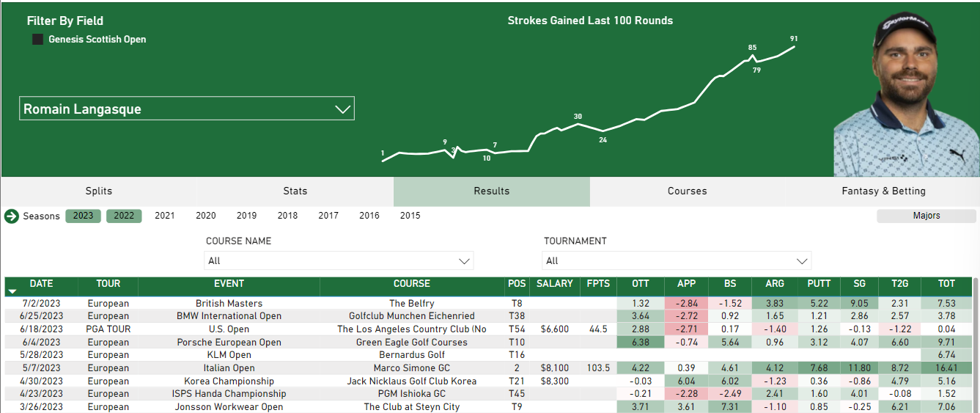Expand the TOURNAMENT dropdown
The width and height of the screenshot is (980, 413).
[x=677, y=260]
